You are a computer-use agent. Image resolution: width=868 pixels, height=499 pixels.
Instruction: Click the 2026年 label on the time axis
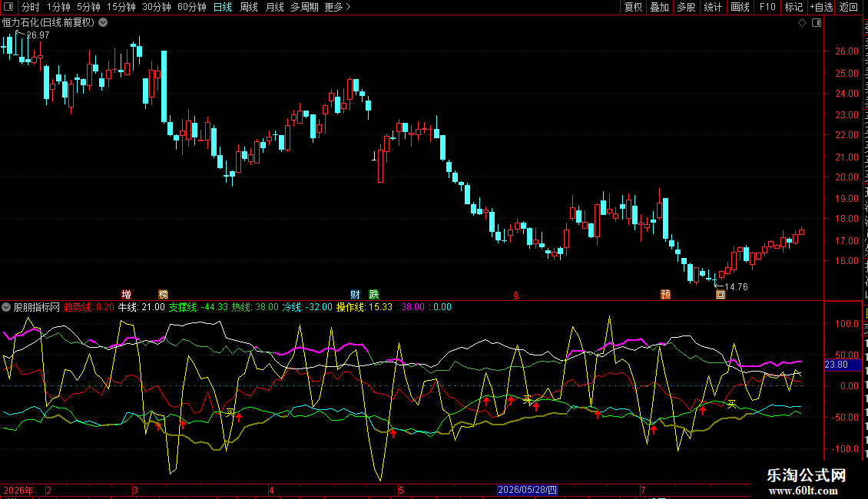[18, 490]
